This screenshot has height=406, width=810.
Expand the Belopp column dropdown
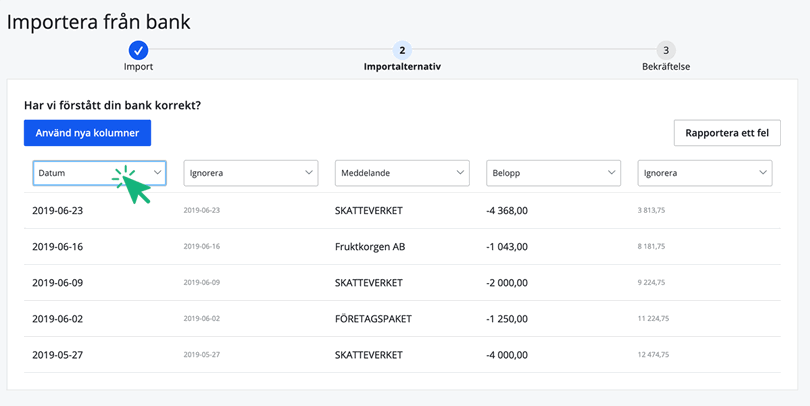553,173
